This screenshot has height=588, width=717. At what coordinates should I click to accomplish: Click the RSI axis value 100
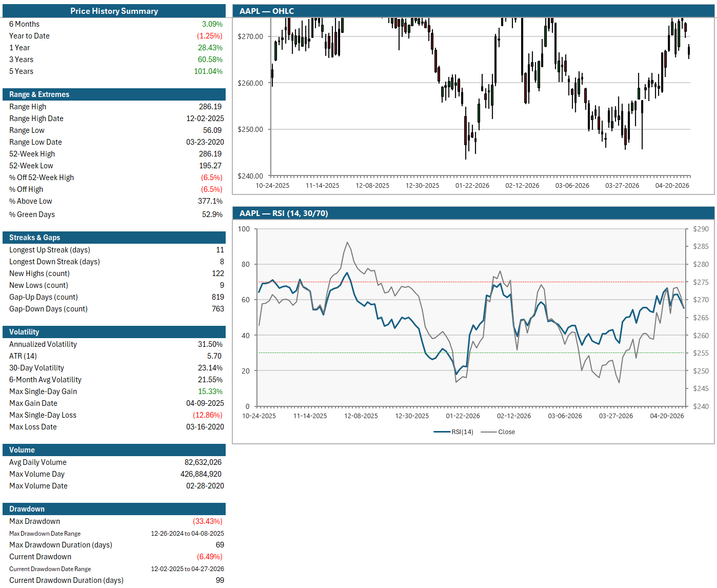(x=244, y=229)
